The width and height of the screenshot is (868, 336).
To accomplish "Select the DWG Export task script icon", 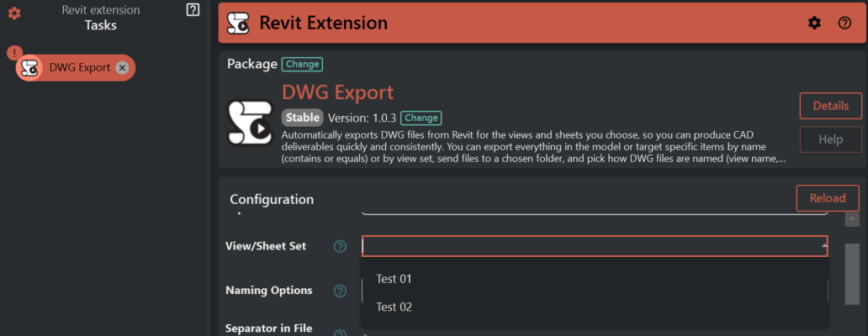I will (29, 68).
